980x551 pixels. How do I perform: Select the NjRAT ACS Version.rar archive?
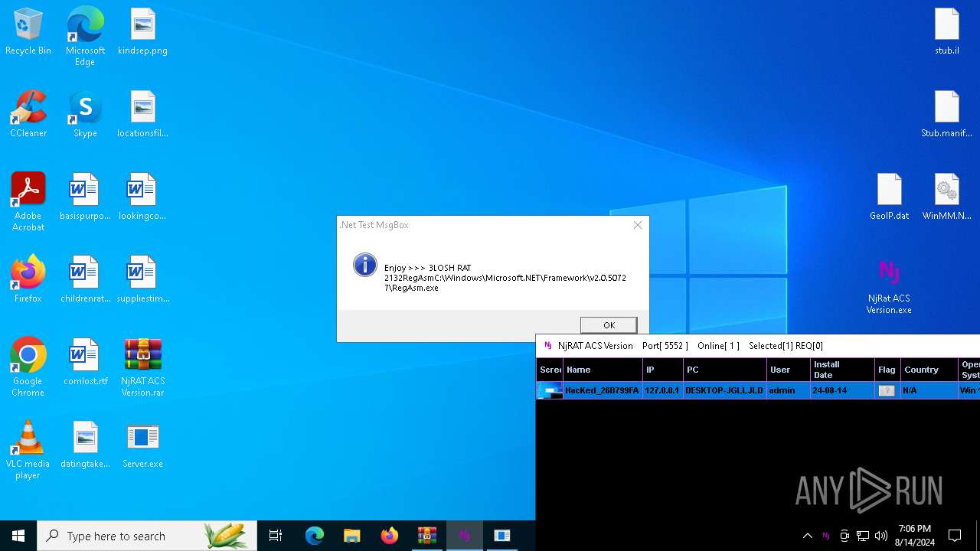(x=142, y=367)
